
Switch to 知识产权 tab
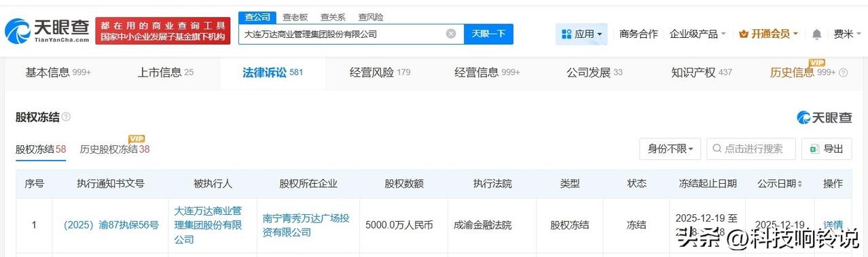tap(702, 73)
